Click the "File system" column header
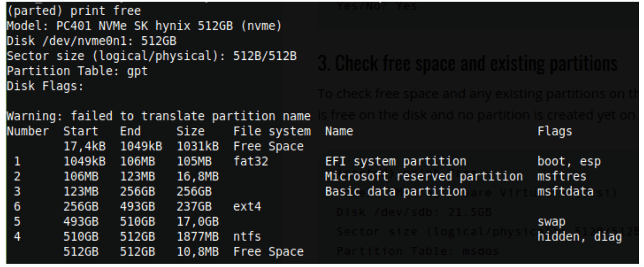 (272, 131)
